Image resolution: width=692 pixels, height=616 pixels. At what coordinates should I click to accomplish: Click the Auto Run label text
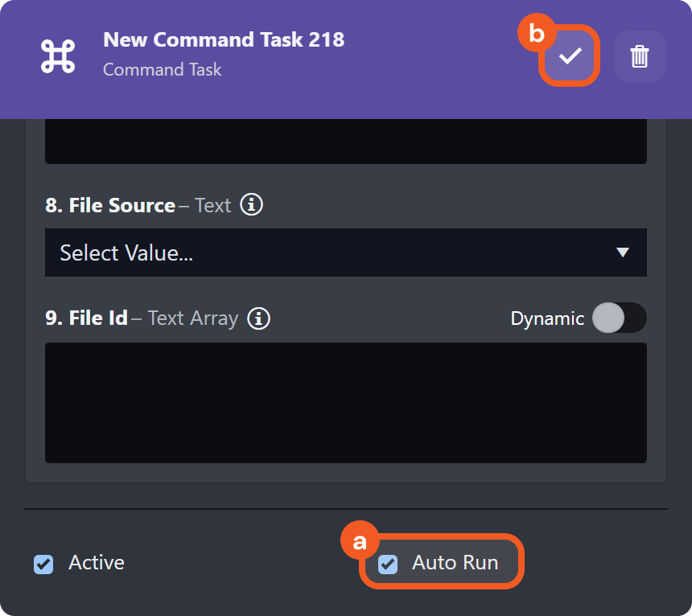click(455, 563)
